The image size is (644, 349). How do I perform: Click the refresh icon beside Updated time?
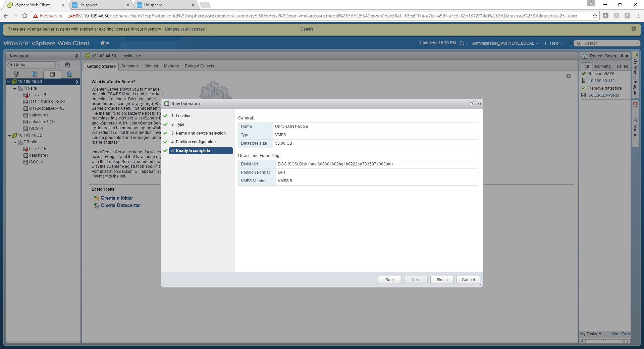462,43
